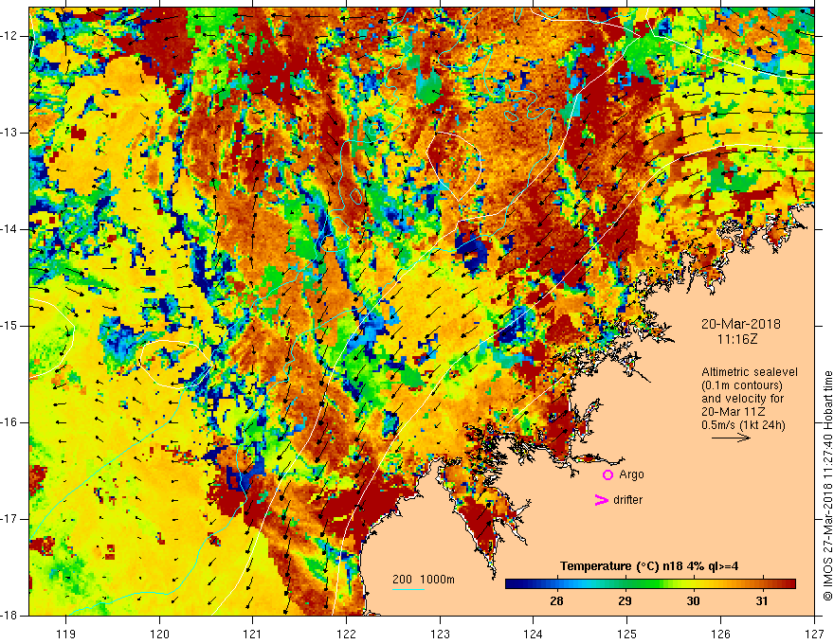Click the '200 1000m' depth contour label
The image size is (834, 644).
click(x=424, y=580)
